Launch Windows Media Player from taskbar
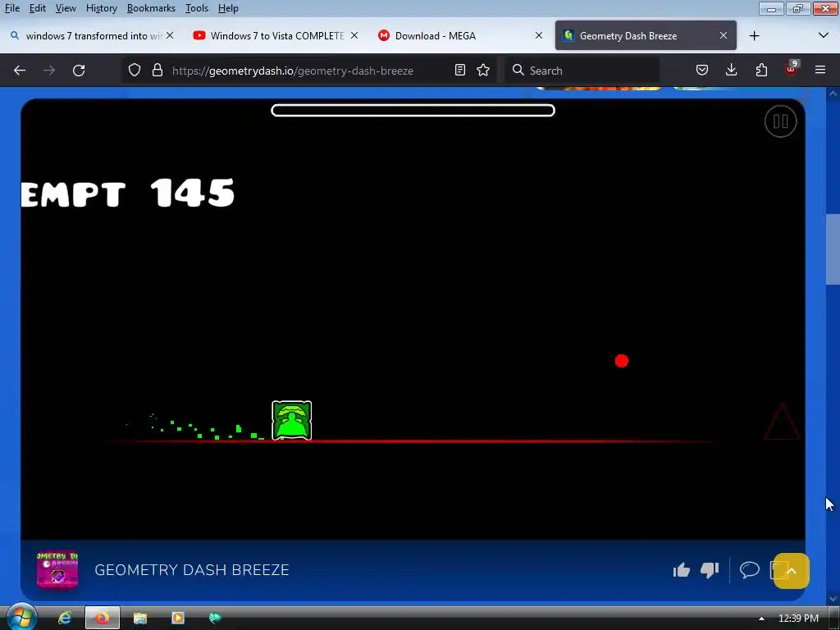Screen dimensions: 840x630 (x=177, y=619)
